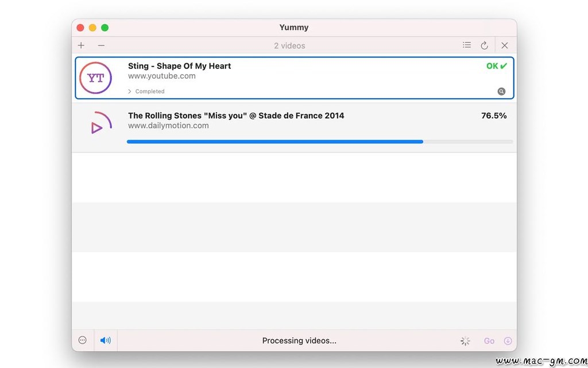Click the 76.5% progress value
This screenshot has width=588, height=368.
(x=494, y=116)
